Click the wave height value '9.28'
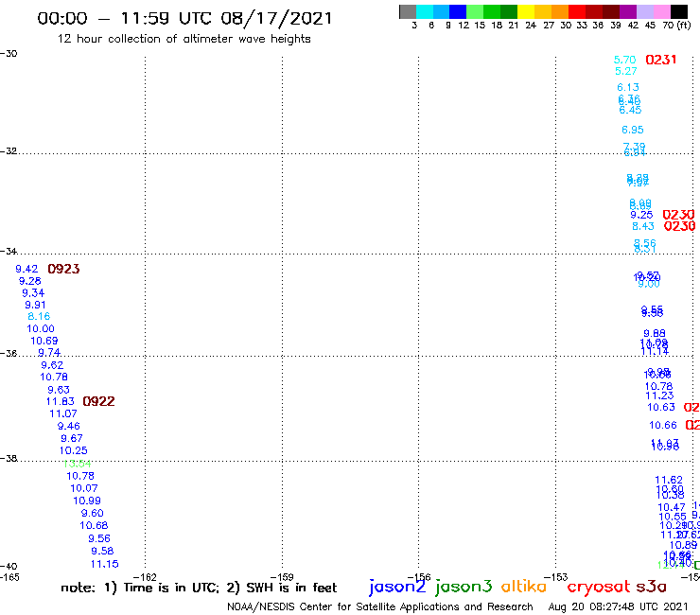The image size is (700, 615). (30, 281)
